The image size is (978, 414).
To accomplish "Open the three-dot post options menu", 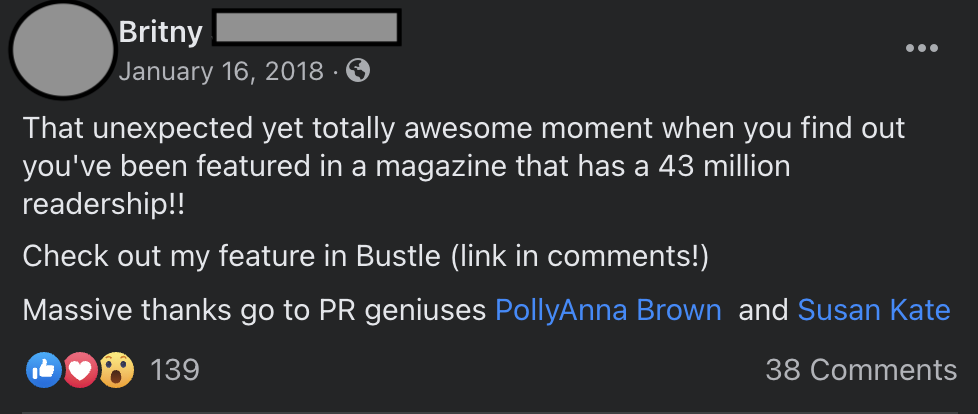I will point(922,48).
